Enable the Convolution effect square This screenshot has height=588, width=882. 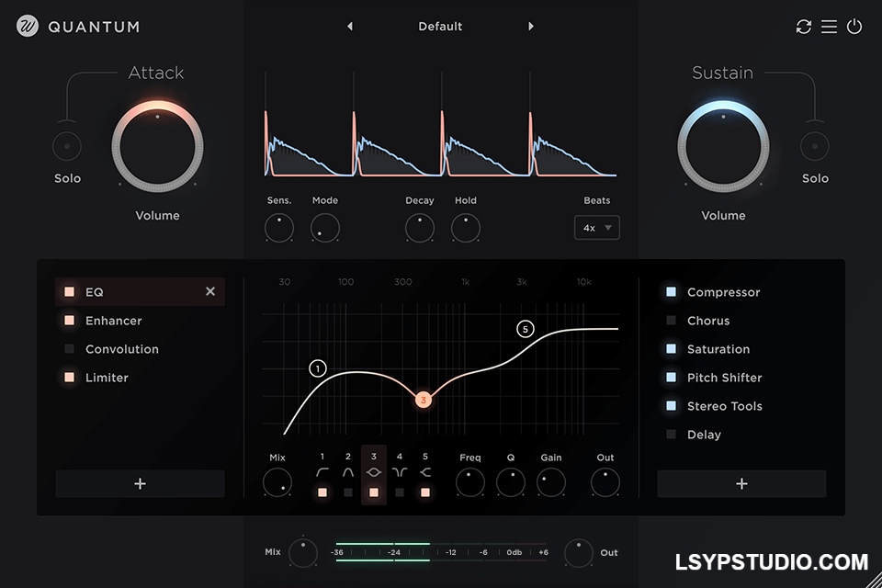coord(69,349)
